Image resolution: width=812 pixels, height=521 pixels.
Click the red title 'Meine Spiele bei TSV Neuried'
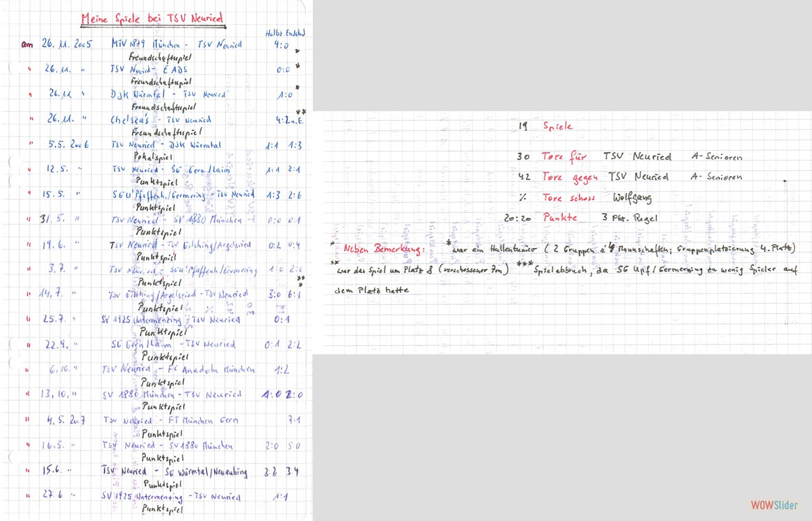tap(153, 19)
